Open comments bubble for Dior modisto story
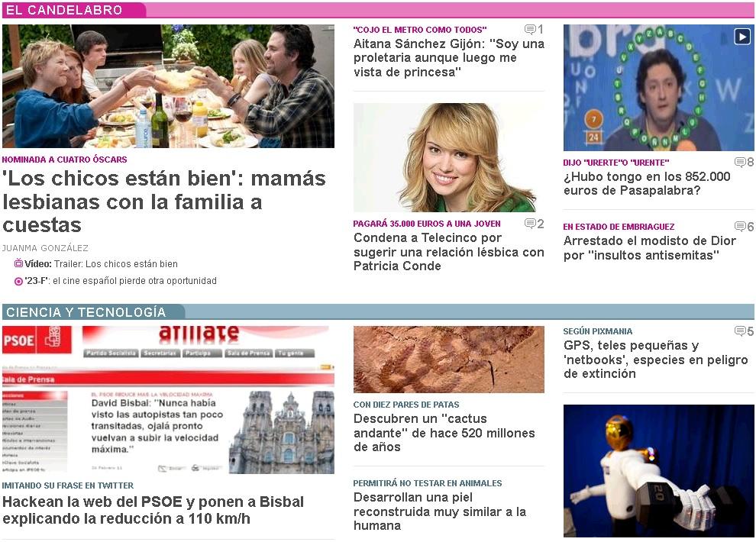This screenshot has width=756, height=542. 744,227
